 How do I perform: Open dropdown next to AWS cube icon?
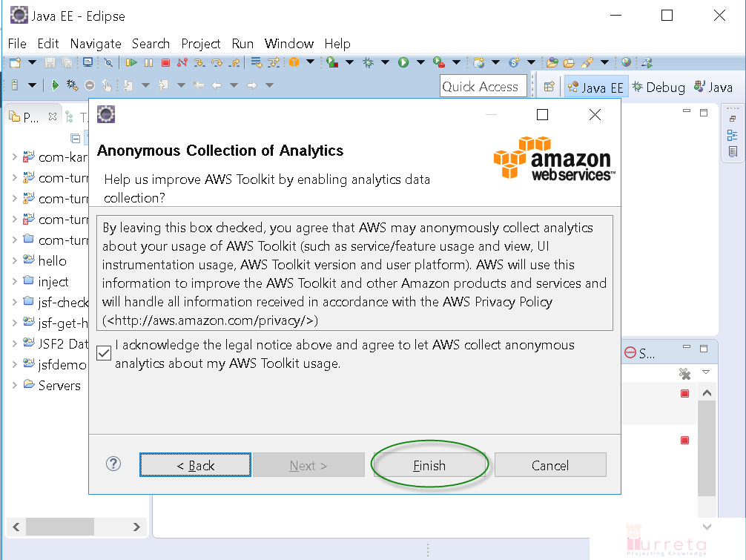(310, 62)
